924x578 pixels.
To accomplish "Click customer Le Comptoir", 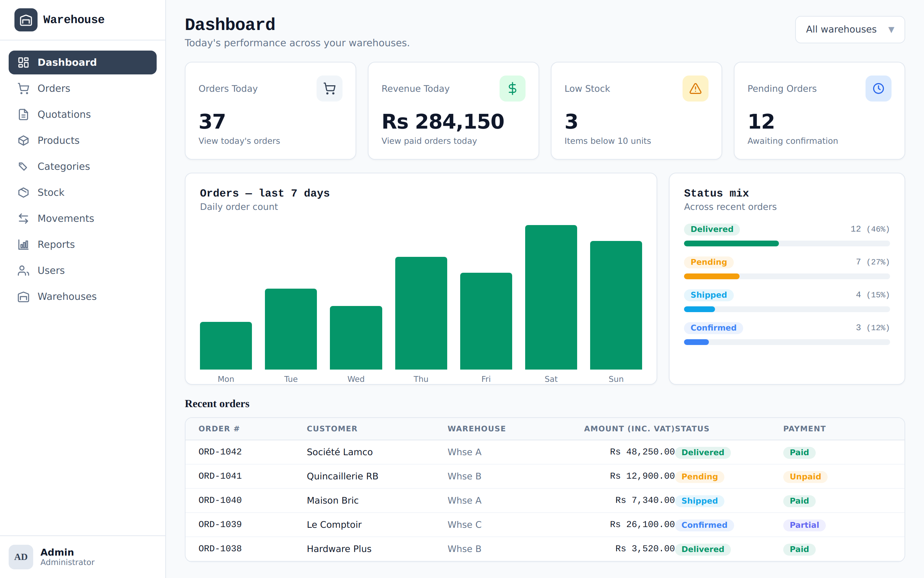I will [x=334, y=525].
